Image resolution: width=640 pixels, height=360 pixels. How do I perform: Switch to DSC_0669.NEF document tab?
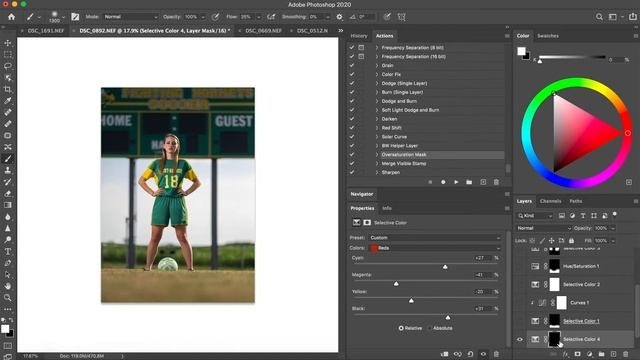(x=263, y=31)
